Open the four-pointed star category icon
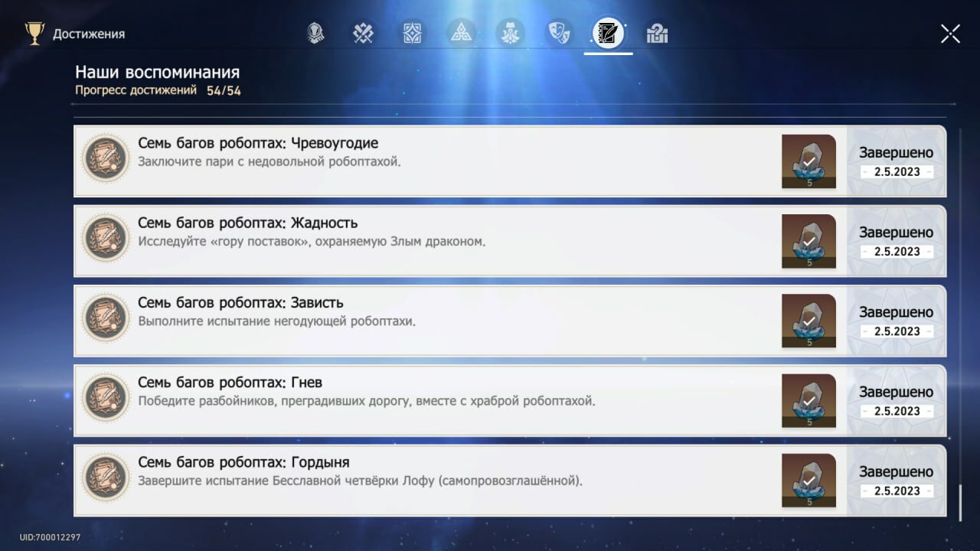The height and width of the screenshot is (551, 980). [413, 34]
